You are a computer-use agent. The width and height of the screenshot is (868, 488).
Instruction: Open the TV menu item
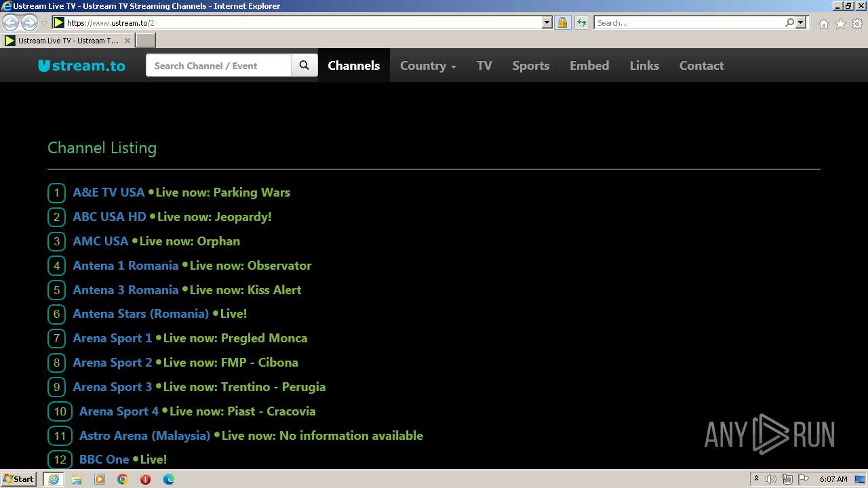[x=484, y=65]
